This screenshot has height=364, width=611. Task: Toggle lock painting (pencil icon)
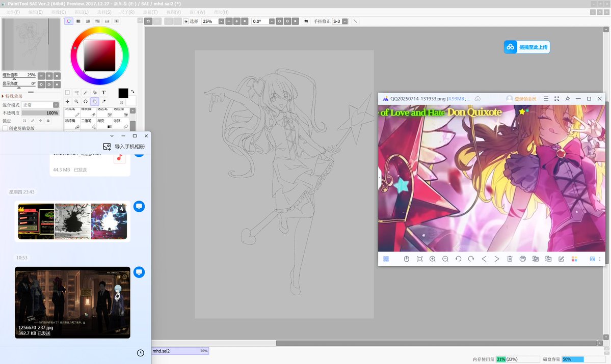pyautogui.click(x=32, y=121)
